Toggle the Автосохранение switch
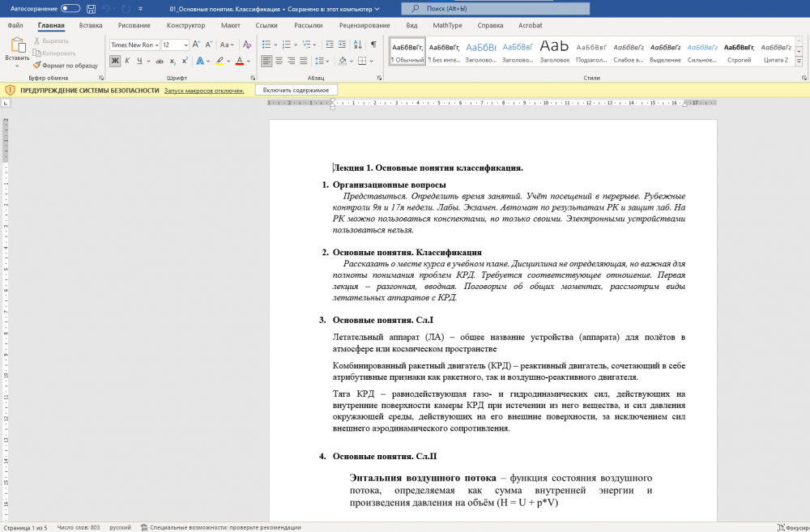Viewport: 810px width, 532px height. tap(70, 9)
